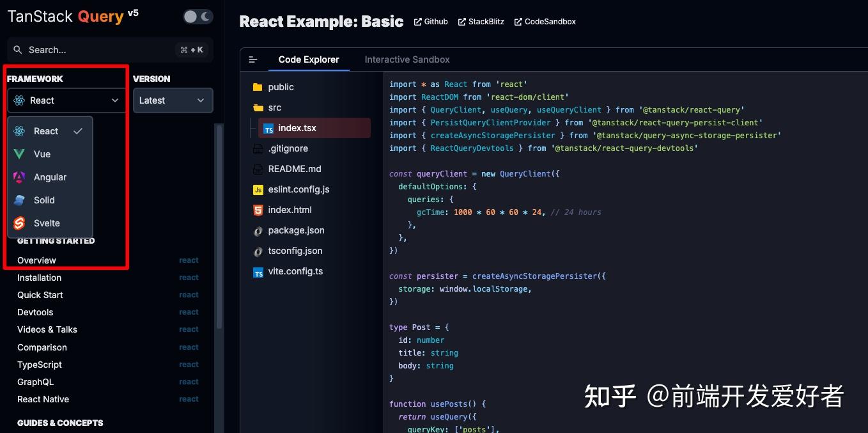Click the Angular logo icon
Image resolution: width=868 pixels, height=433 pixels.
pos(20,177)
